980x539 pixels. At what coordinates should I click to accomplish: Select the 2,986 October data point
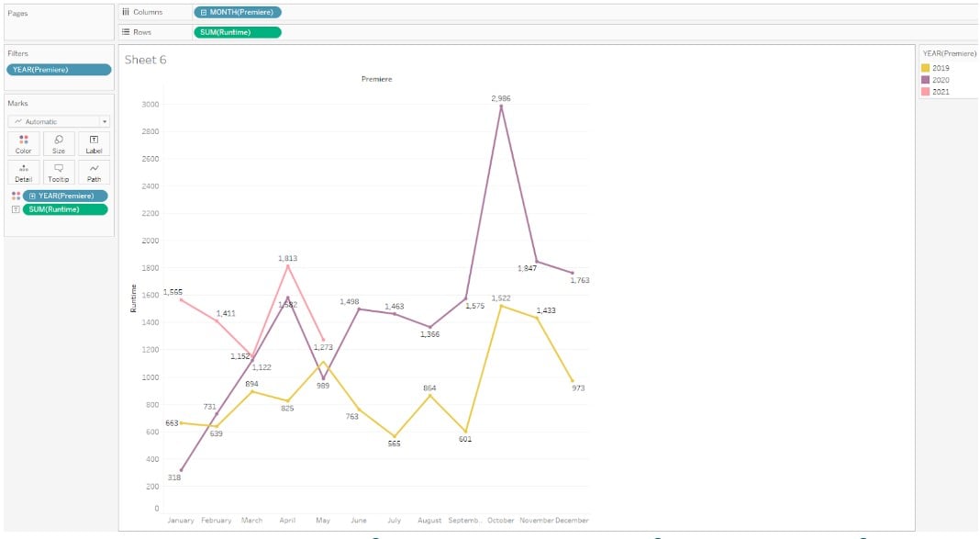(x=501, y=107)
